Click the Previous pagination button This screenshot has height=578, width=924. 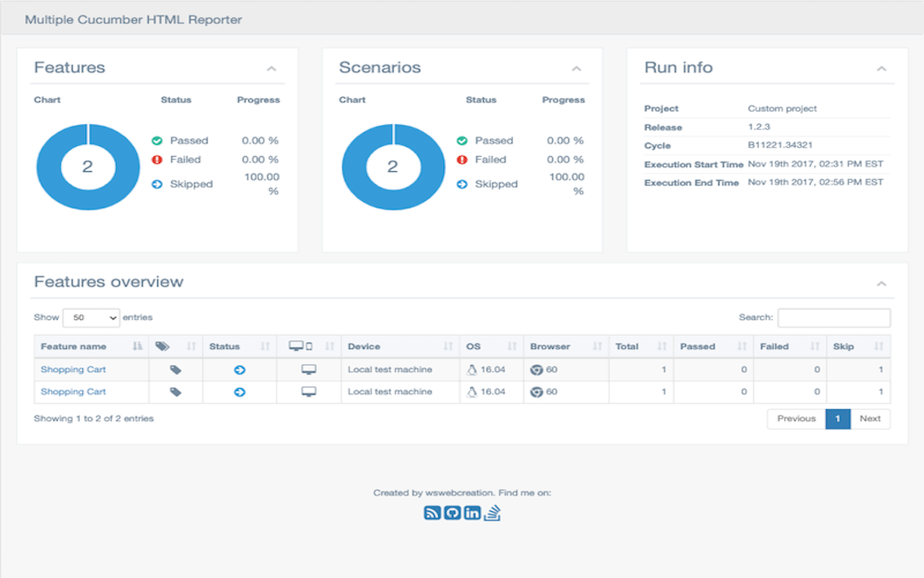click(x=796, y=419)
